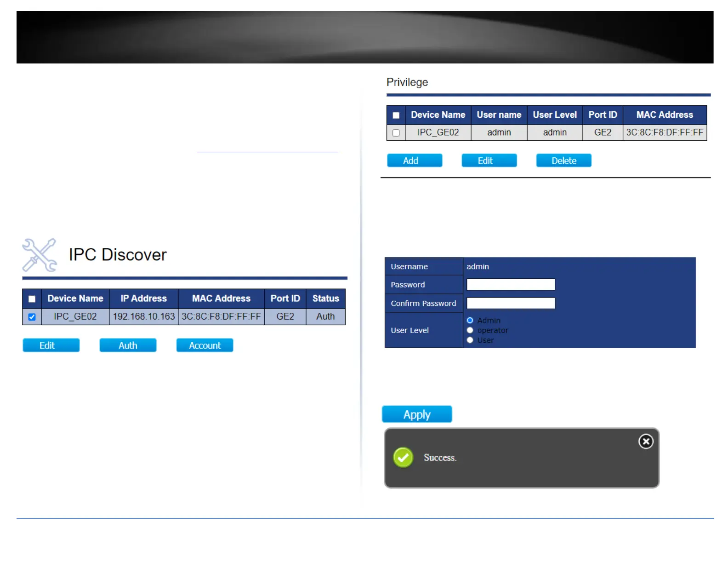Viewport: 728px width, 563px height.
Task: Click the User Level column header
Action: 555,115
